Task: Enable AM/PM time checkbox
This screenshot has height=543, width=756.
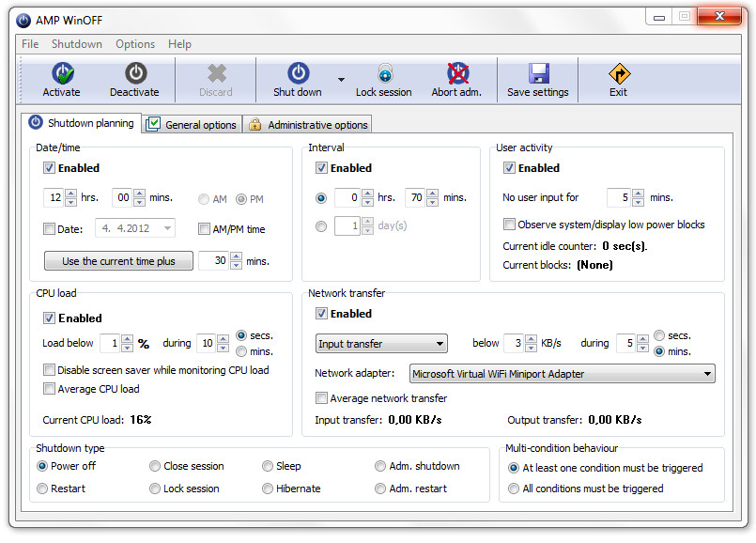Action: pos(205,228)
